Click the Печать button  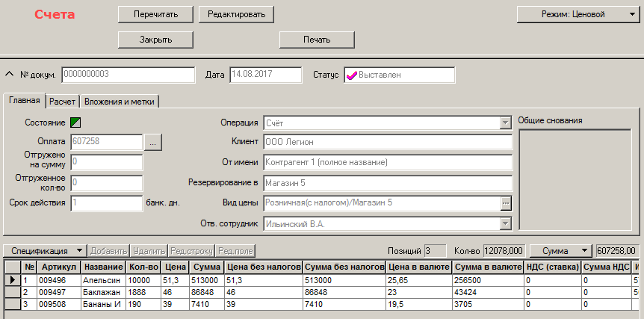coord(317,40)
